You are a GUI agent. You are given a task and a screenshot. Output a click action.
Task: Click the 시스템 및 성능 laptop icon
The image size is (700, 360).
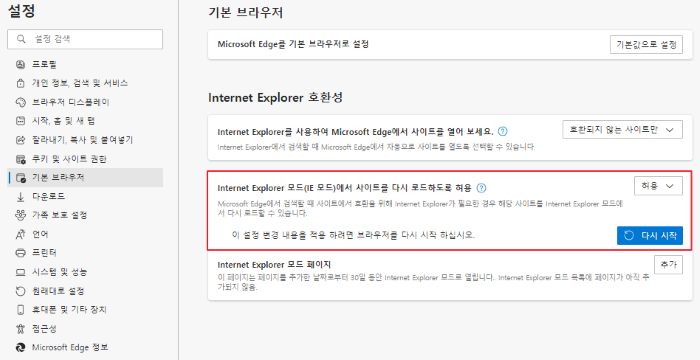21,272
